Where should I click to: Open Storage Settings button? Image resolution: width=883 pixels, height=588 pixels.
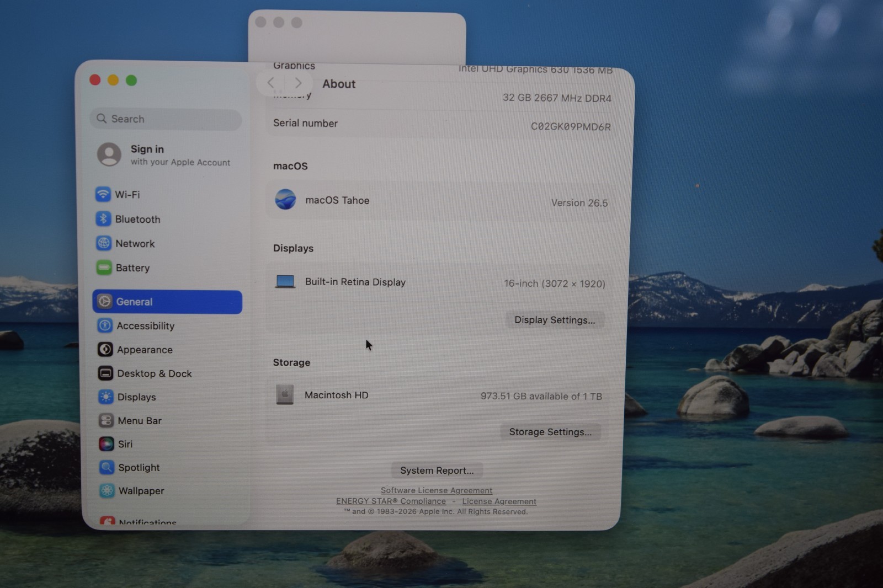[550, 431]
